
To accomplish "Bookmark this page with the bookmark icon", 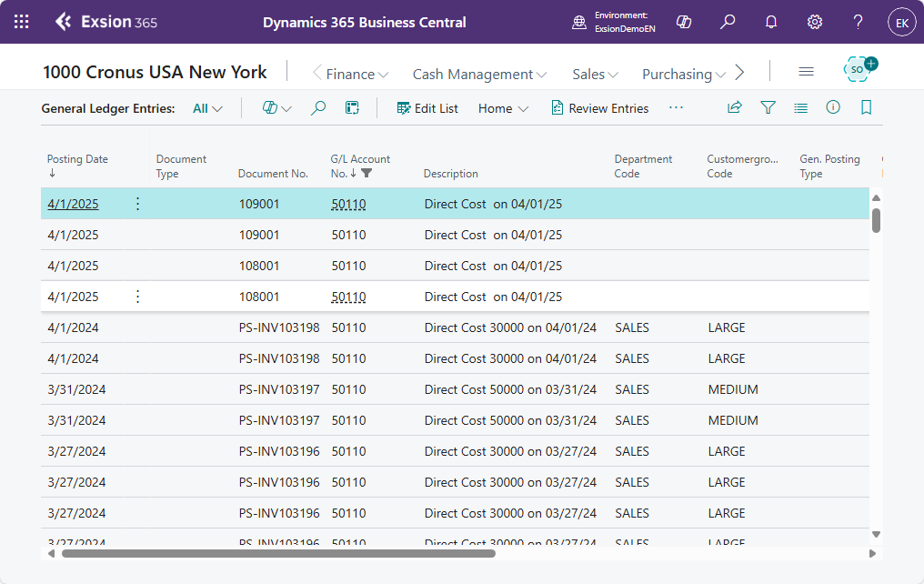I will (x=866, y=107).
